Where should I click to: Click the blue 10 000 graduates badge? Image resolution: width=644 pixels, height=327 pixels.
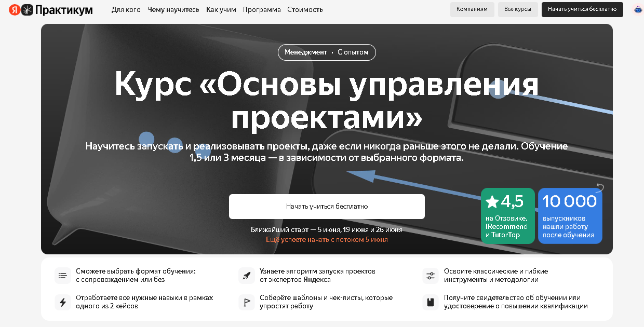tap(570, 216)
